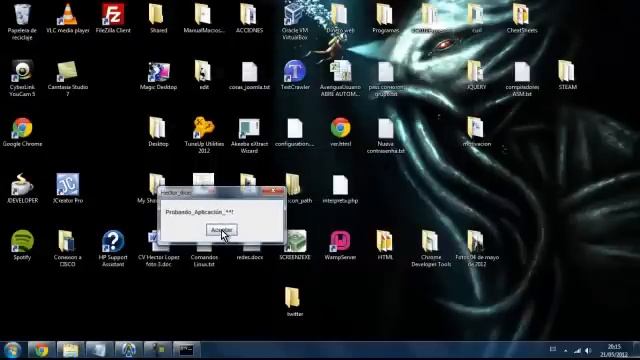Open FileZilla Client shortcut
The width and height of the screenshot is (640, 360).
[x=113, y=18]
